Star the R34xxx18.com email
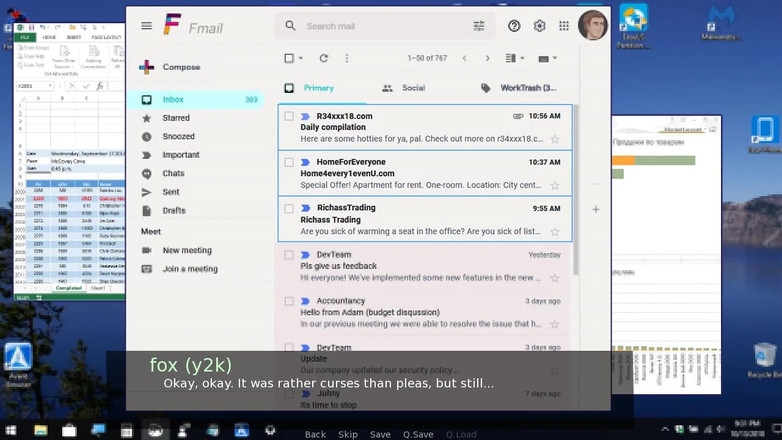This screenshot has height=440, width=782. click(x=555, y=140)
